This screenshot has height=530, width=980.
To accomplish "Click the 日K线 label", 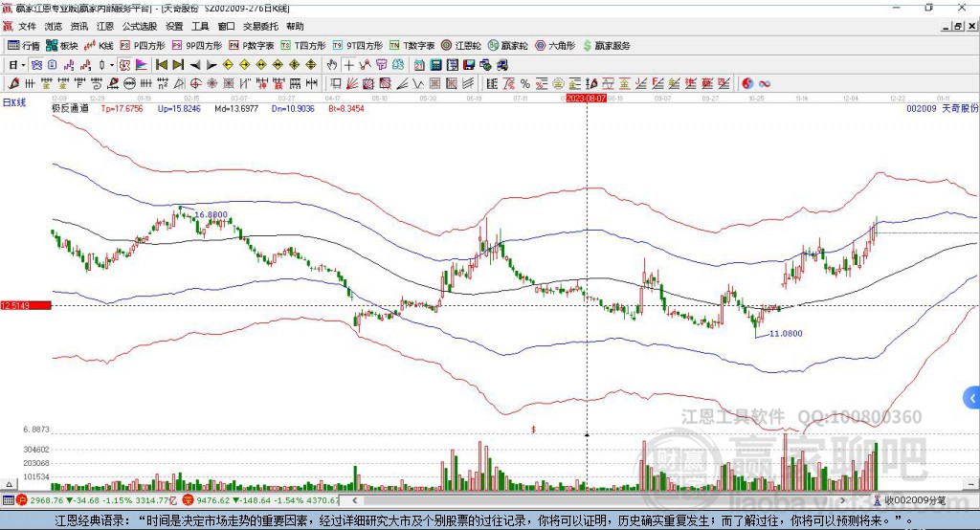I will click(14, 102).
